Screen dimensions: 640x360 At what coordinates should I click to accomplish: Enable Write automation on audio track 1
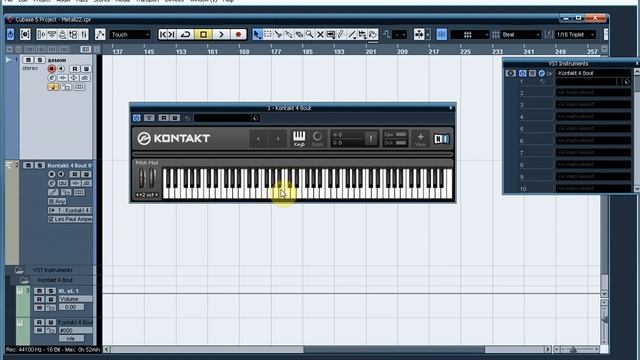pos(86,69)
